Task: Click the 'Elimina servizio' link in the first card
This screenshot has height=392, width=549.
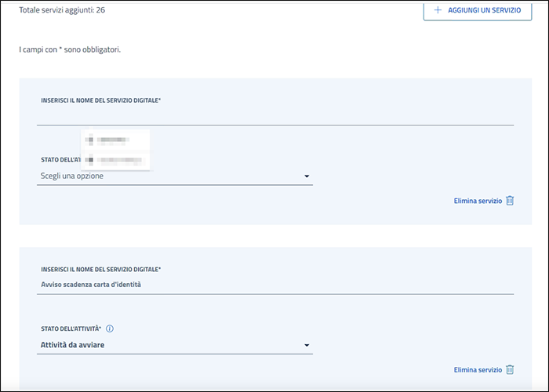Action: 477,201
